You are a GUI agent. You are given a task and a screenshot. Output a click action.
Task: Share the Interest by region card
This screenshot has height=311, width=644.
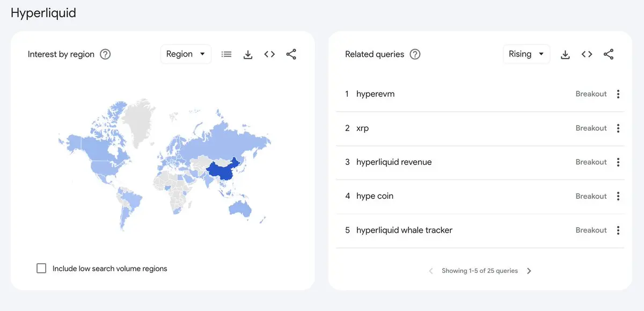(x=291, y=54)
